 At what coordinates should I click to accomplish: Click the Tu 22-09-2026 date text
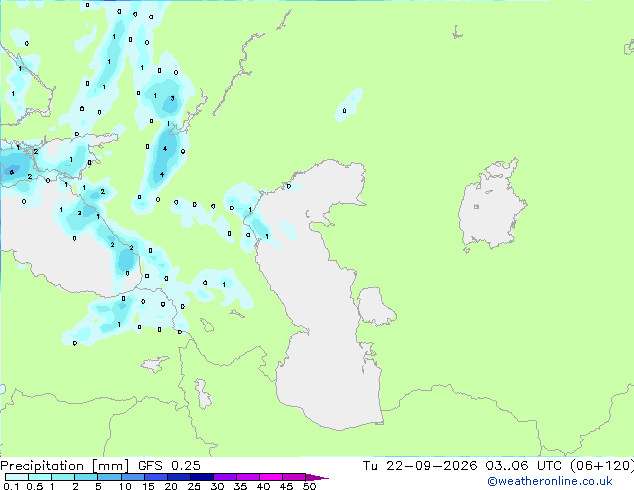pos(420,466)
